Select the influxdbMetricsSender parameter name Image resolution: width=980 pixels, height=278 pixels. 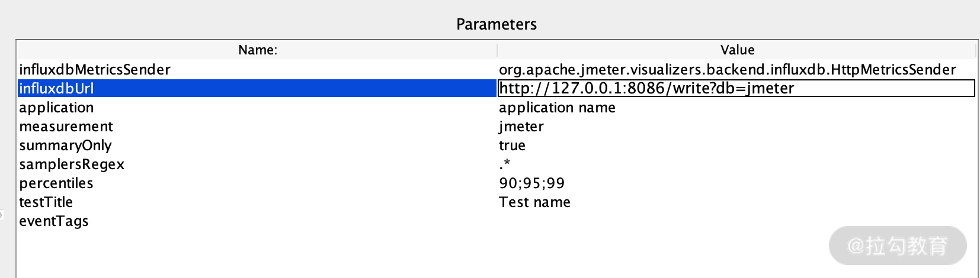coord(95,70)
